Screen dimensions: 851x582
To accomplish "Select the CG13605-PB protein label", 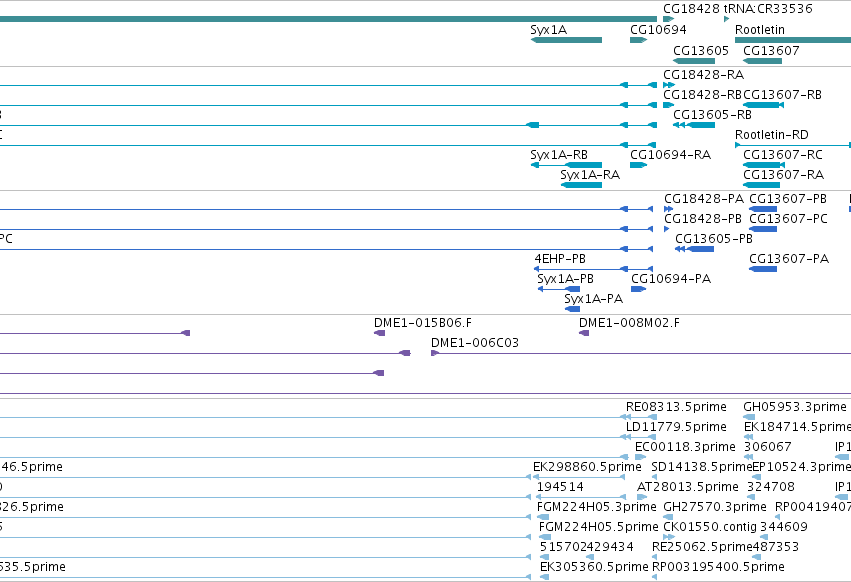I will [x=714, y=239].
